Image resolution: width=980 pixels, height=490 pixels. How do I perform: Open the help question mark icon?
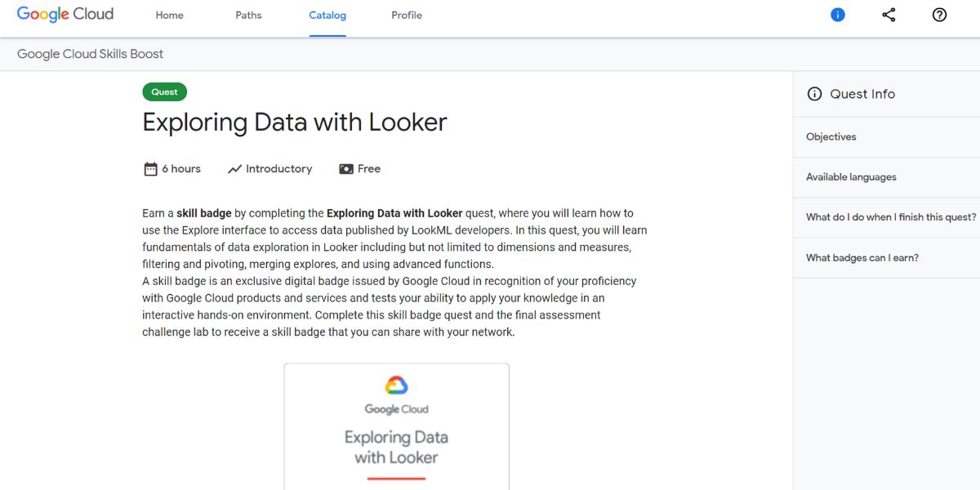[x=939, y=15]
